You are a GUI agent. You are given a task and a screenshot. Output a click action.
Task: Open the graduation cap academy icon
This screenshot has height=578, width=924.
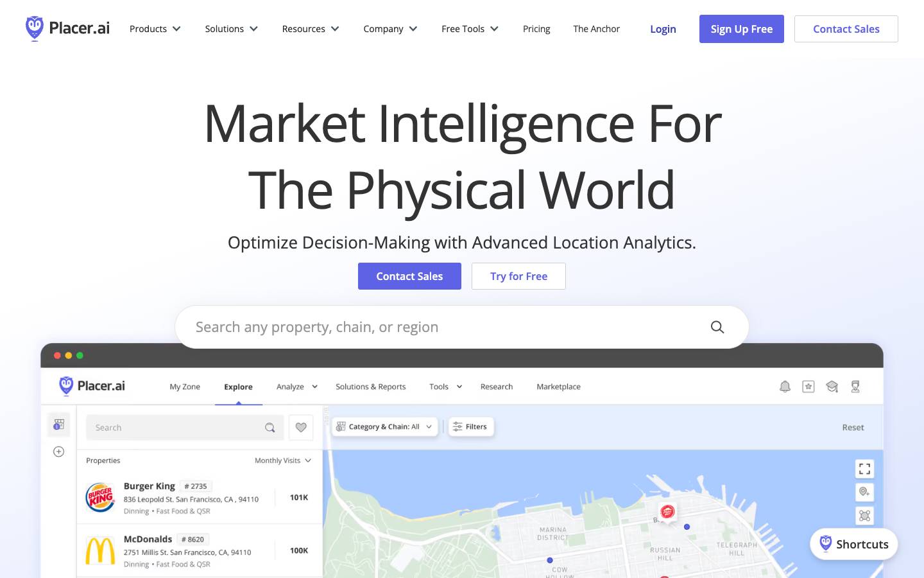coord(832,387)
